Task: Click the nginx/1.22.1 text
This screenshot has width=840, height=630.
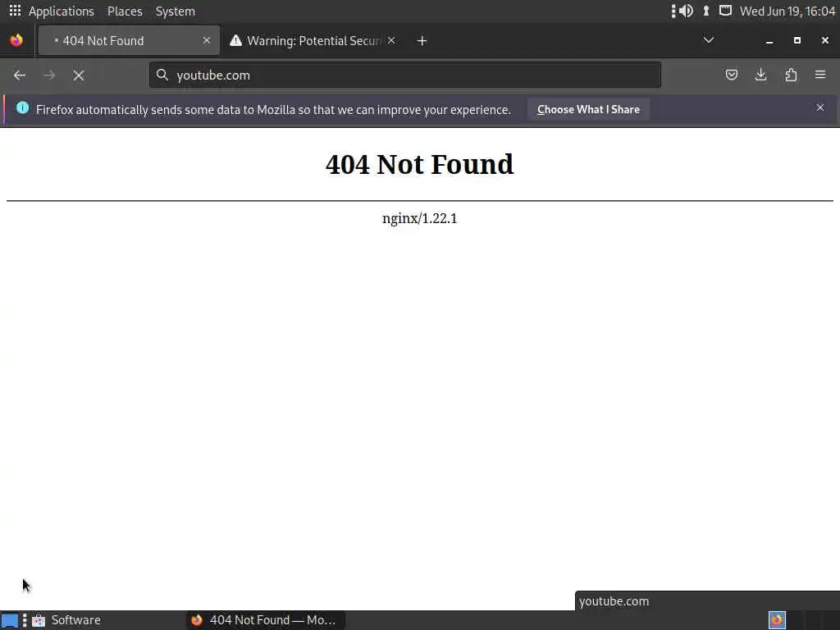Action: (419, 218)
